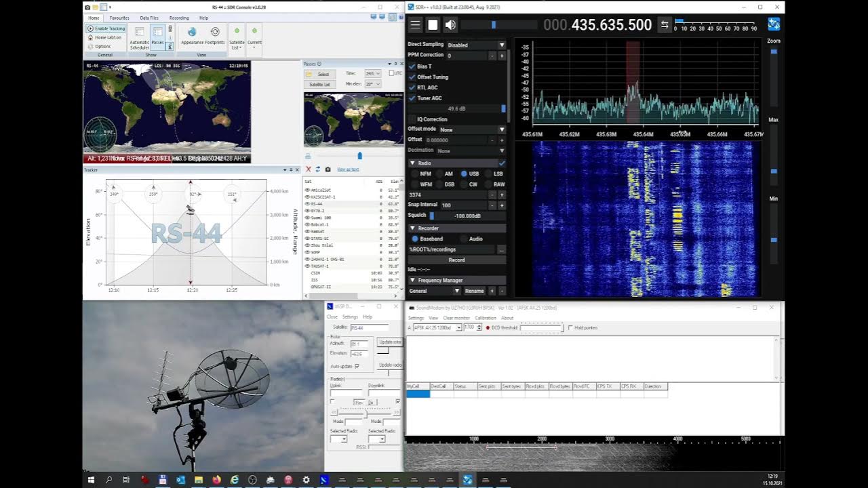Toggle Auto update checkbox in WISP
Image resolution: width=868 pixels, height=488 pixels.
tap(357, 366)
